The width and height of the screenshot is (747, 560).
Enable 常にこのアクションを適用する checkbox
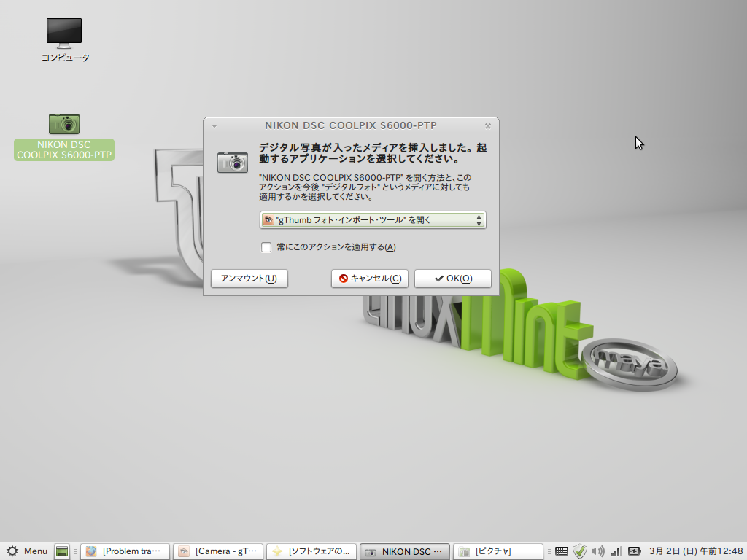click(266, 247)
